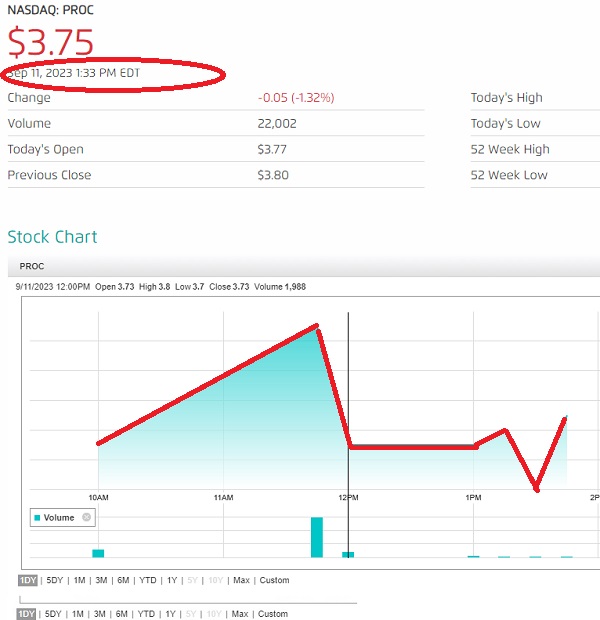
Task: Click the 10AM volume bar
Action: point(98,553)
